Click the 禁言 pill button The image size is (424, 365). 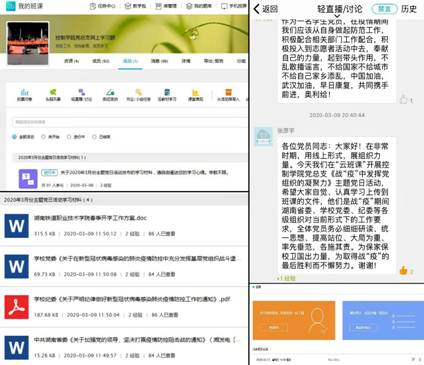384,9
